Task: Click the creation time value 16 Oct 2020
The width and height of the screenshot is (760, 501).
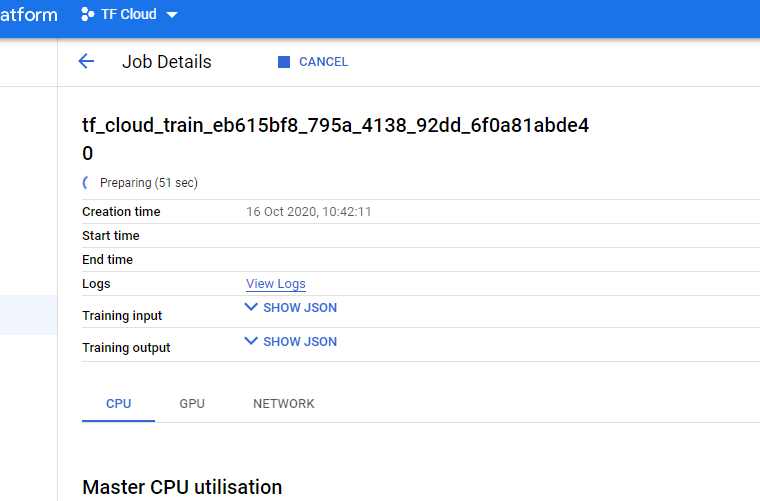Action: coord(309,212)
